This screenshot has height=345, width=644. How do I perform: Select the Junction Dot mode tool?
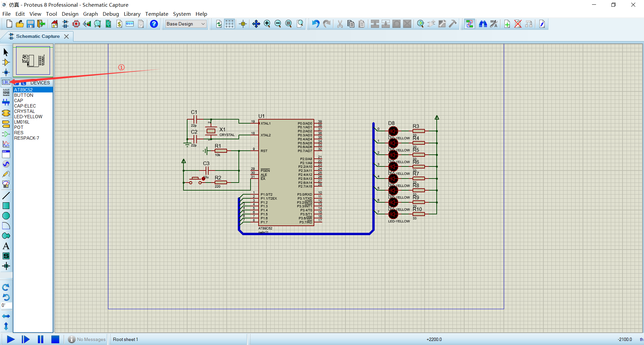click(6, 72)
